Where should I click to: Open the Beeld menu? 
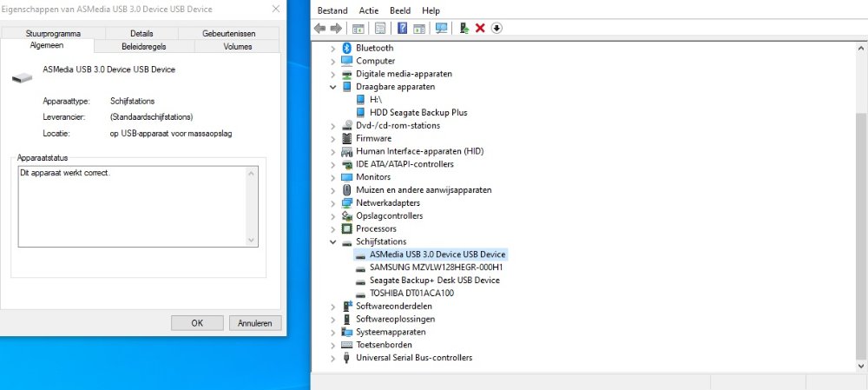point(400,10)
